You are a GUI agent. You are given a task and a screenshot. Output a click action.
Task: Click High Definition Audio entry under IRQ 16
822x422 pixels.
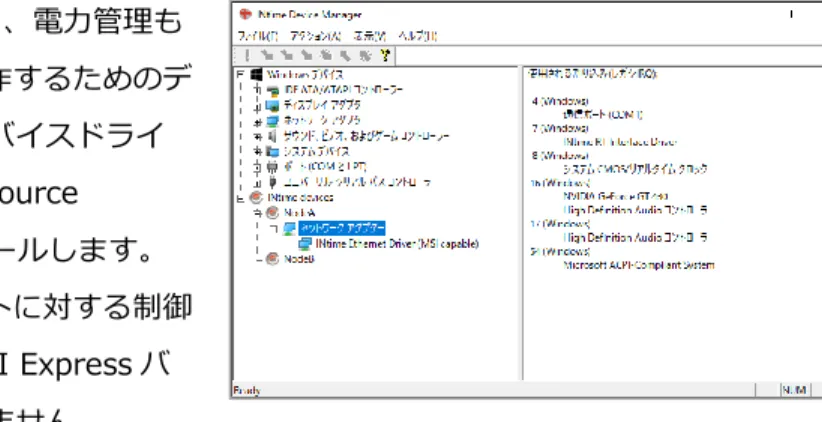[x=636, y=210]
